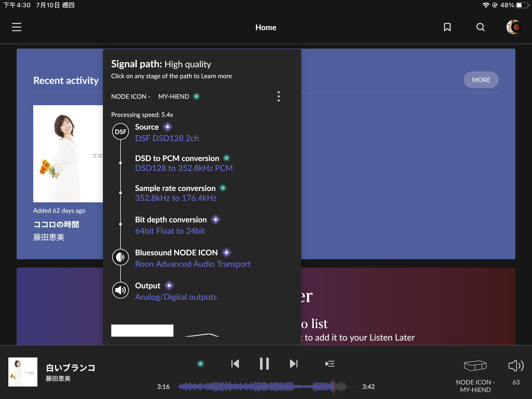The height and width of the screenshot is (399, 532).
Task: Click the elapsed time 3:16
Action: coord(163,387)
